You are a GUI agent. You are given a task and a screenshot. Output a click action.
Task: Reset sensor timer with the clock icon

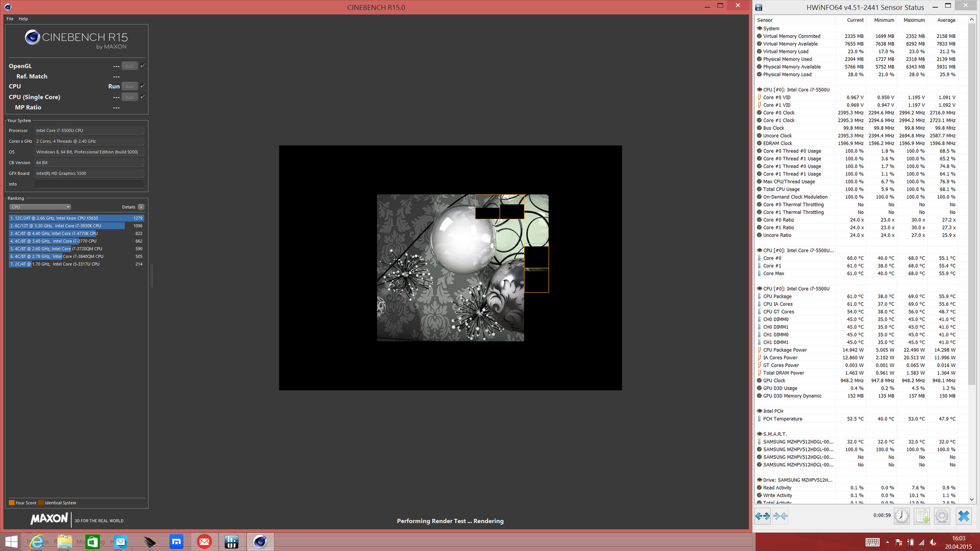pos(901,516)
